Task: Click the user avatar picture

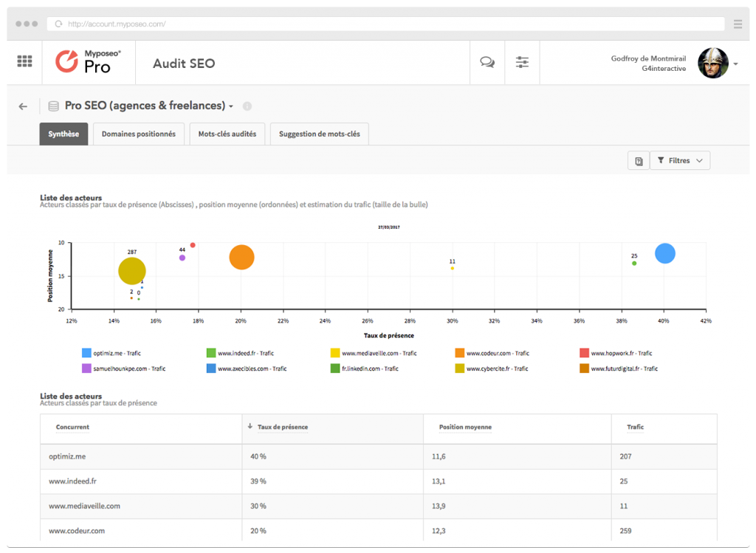Action: coord(712,63)
